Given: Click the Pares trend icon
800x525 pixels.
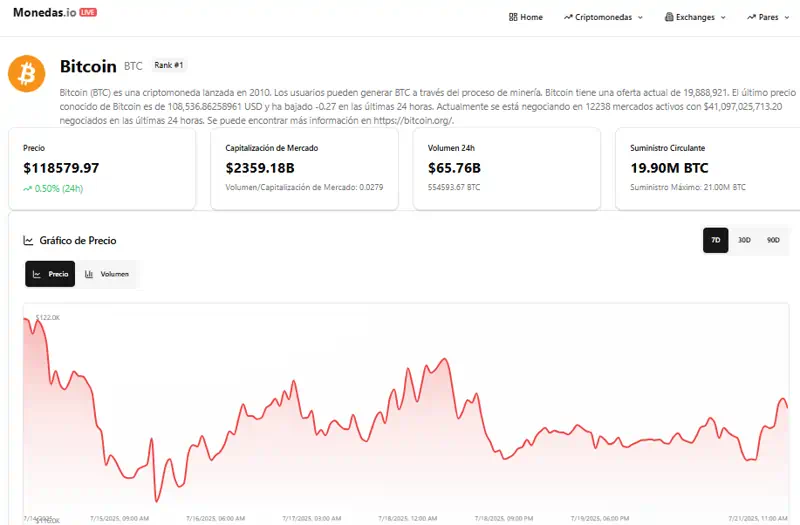Looking at the screenshot, I should (x=751, y=17).
